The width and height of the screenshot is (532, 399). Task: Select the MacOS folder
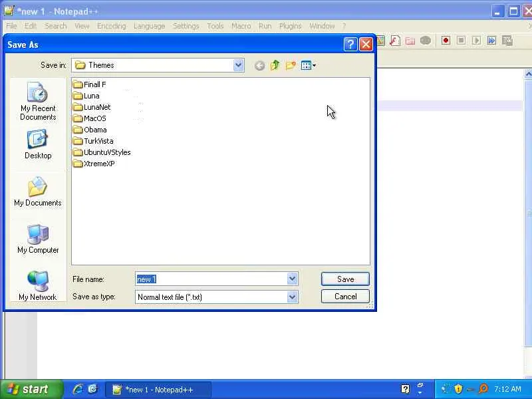90,118
